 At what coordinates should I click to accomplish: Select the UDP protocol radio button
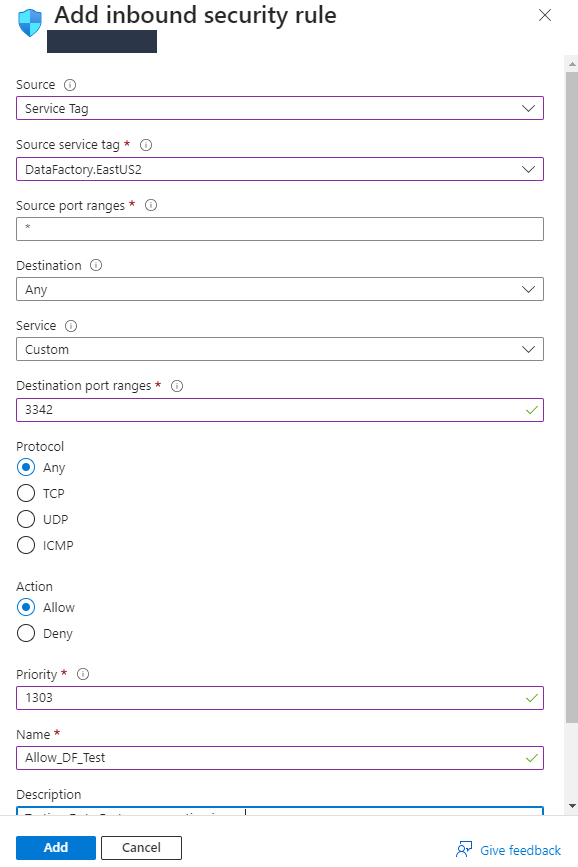pyautogui.click(x=26, y=519)
